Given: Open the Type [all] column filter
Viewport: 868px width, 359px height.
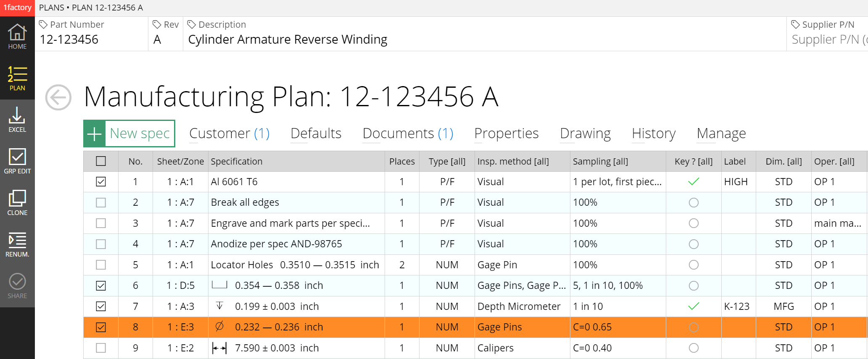Looking at the screenshot, I should (447, 162).
